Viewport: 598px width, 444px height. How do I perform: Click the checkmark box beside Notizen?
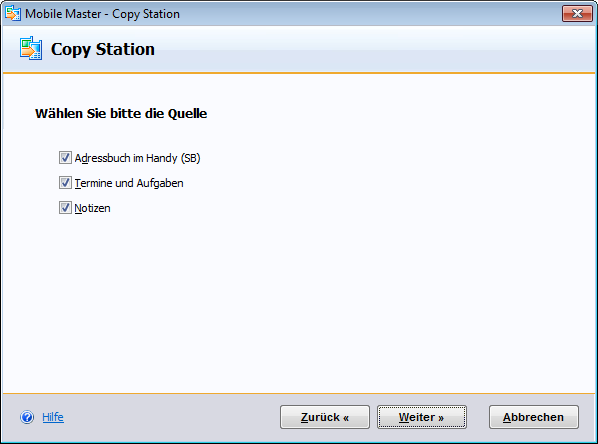[x=65, y=208]
